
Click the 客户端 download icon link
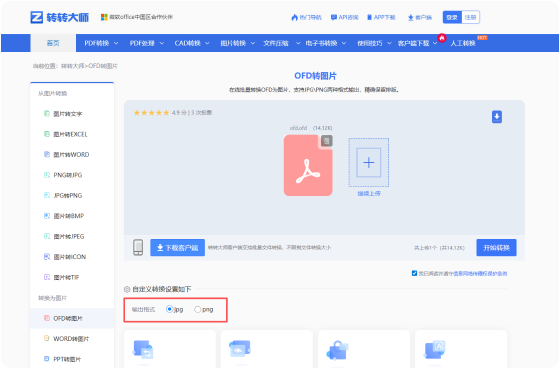point(420,17)
